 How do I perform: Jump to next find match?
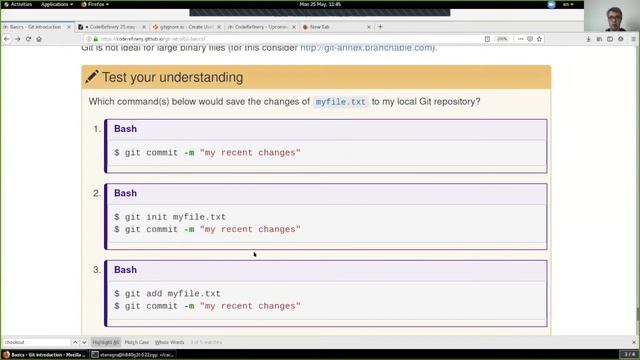tap(84, 342)
